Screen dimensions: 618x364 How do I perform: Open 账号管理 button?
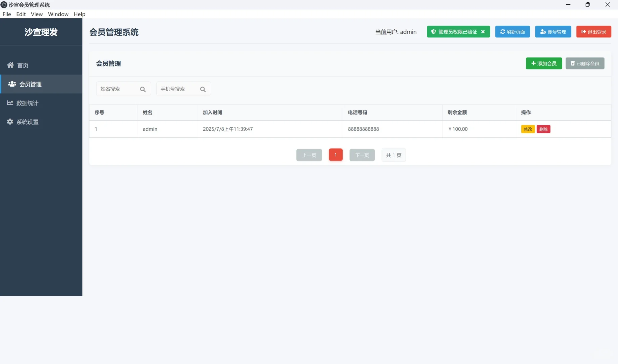553,32
